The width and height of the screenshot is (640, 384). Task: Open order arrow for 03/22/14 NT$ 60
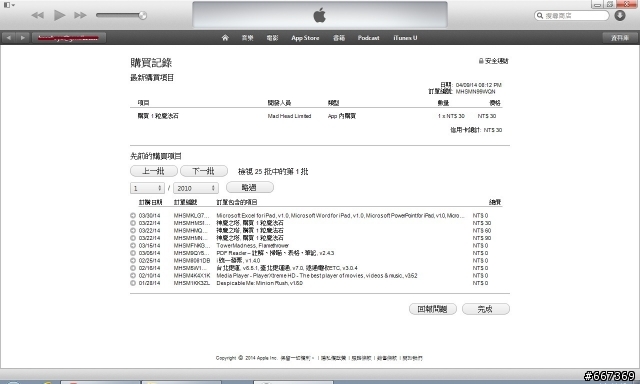pyautogui.click(x=133, y=231)
